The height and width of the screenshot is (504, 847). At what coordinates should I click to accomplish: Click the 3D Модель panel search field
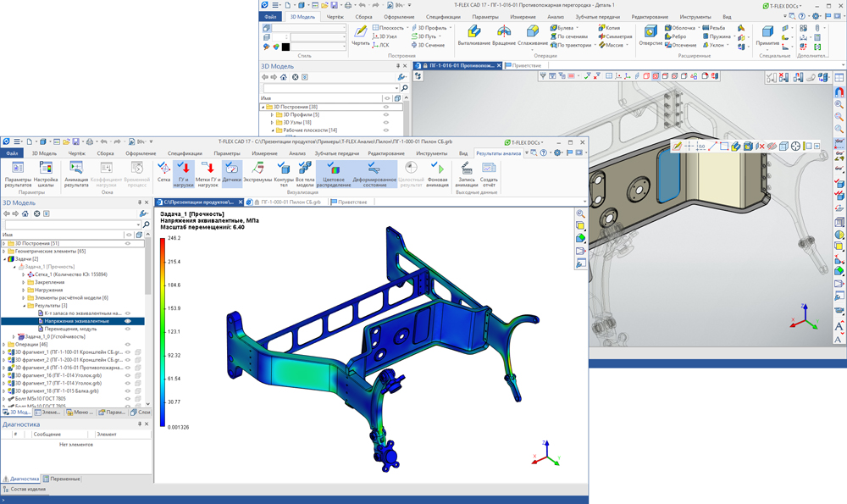point(74,224)
